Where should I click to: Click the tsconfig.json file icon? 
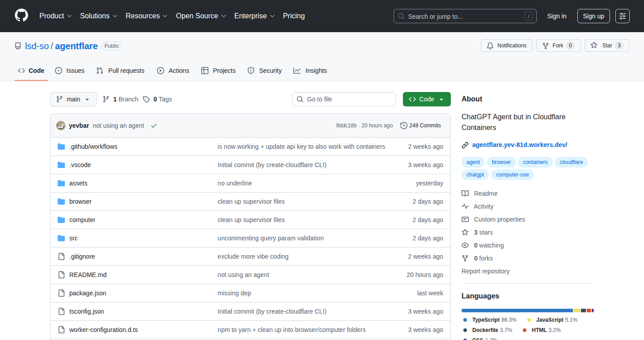[61, 311]
